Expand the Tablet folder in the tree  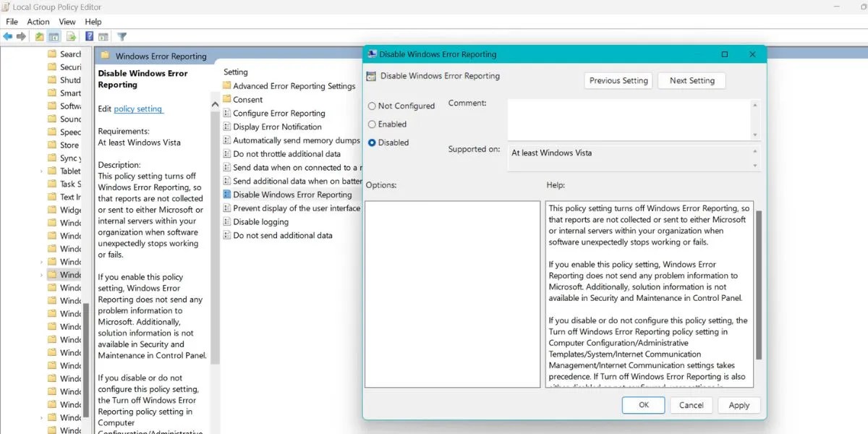[x=41, y=171]
